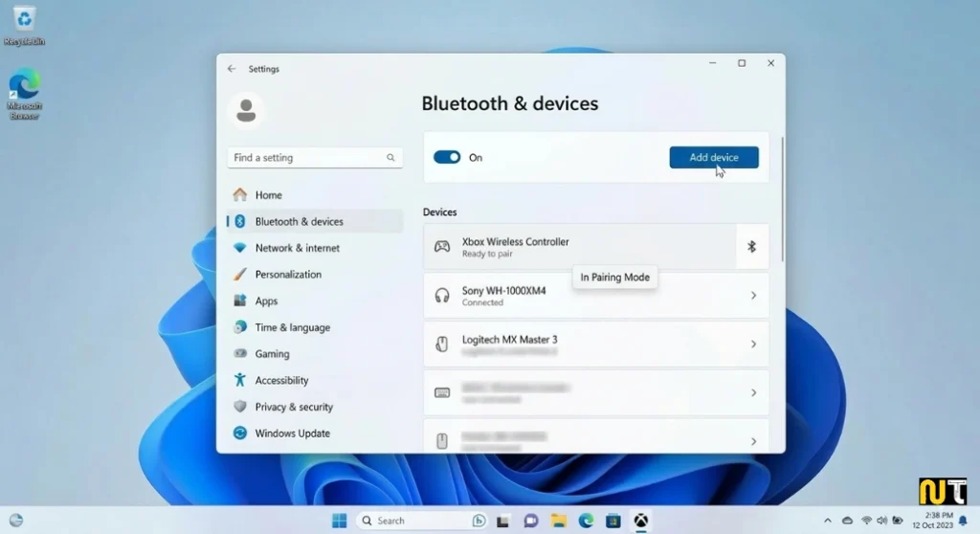Go to Windows Update in the sidebar

[x=292, y=434]
